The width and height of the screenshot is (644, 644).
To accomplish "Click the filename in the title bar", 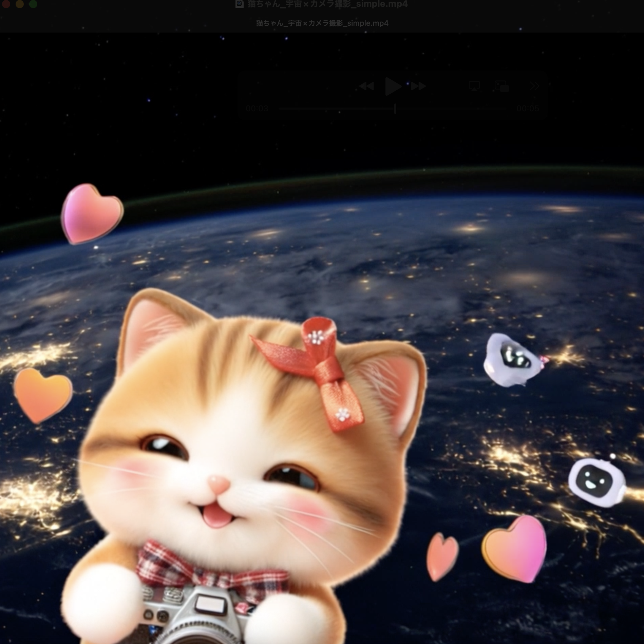I will [326, 4].
